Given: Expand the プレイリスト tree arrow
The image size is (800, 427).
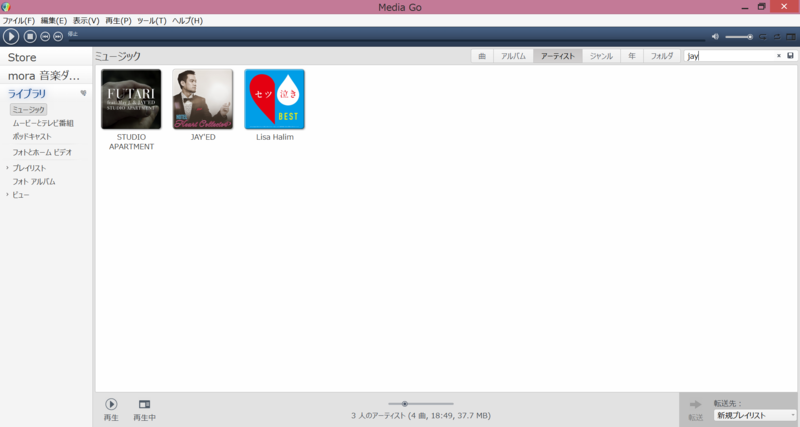Looking at the screenshot, I should tap(7, 167).
